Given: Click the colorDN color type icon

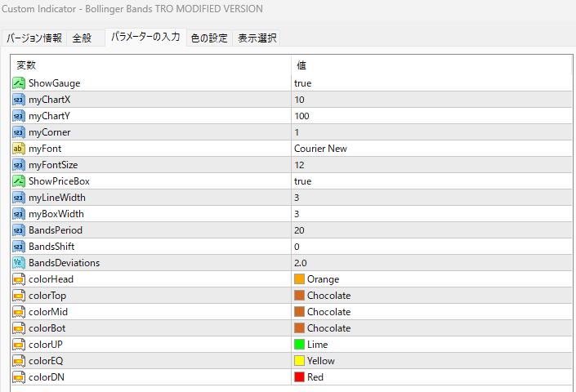Looking at the screenshot, I should [18, 377].
